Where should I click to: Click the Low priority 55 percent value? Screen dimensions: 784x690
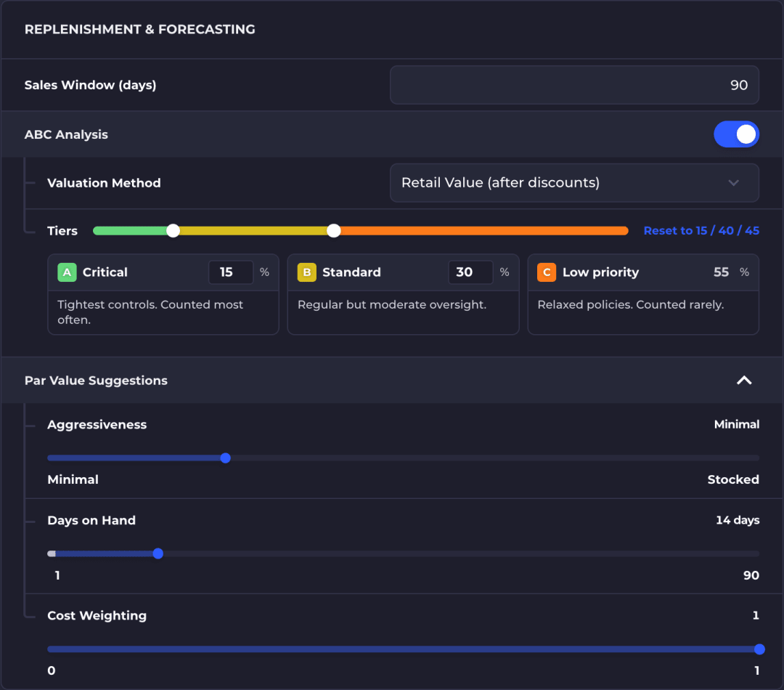(x=721, y=272)
